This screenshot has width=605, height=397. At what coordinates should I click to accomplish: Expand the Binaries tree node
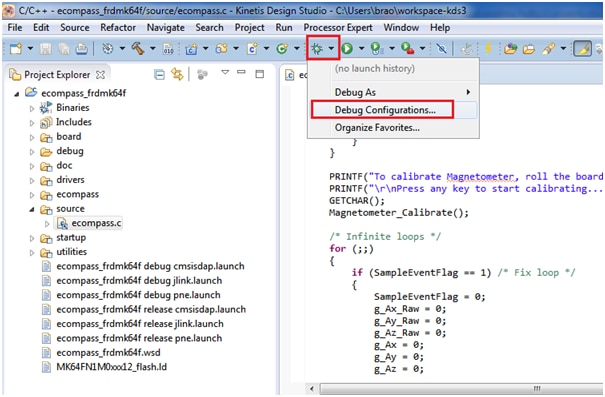(32, 108)
